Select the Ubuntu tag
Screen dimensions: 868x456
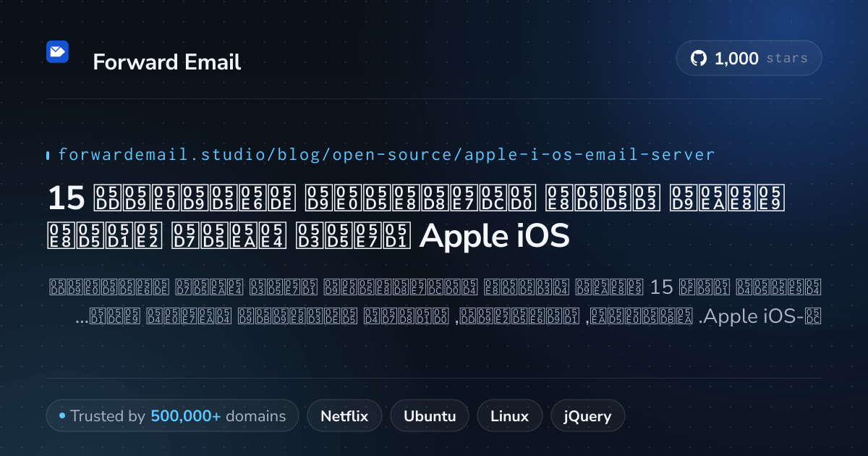[430, 416]
